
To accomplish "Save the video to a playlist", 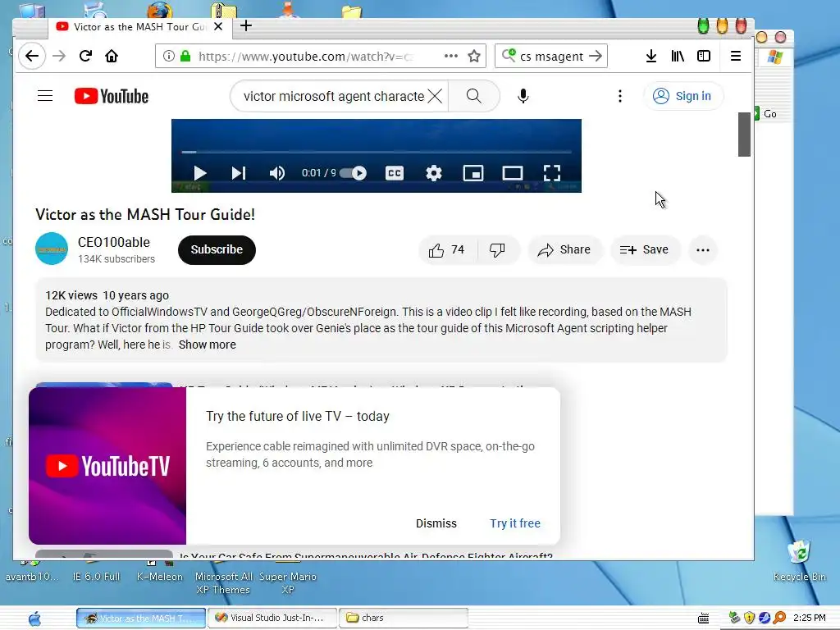I will (x=645, y=249).
